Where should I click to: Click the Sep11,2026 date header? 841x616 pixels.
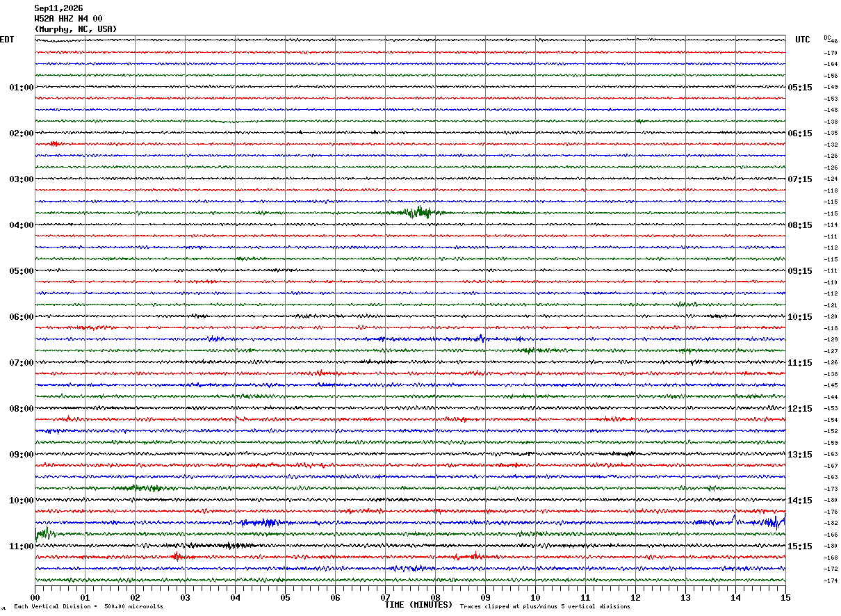click(58, 8)
